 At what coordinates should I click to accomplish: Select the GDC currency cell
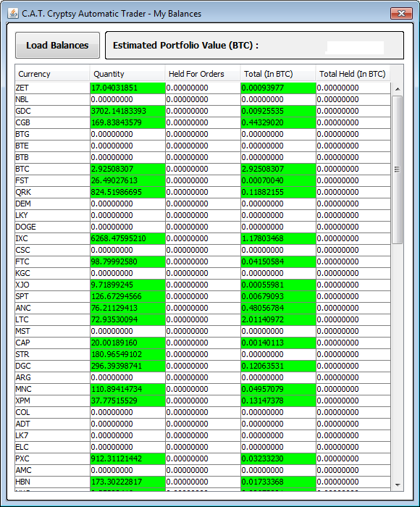click(x=52, y=112)
